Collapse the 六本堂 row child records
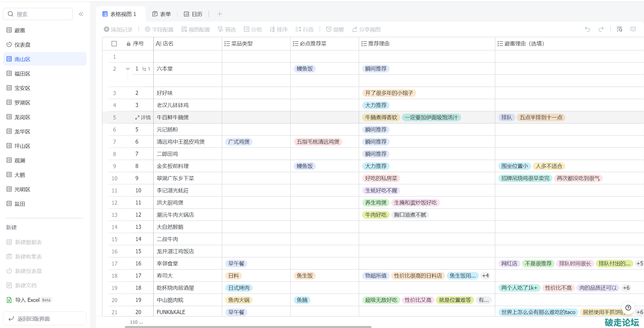The width and height of the screenshot is (644, 328). (128, 69)
